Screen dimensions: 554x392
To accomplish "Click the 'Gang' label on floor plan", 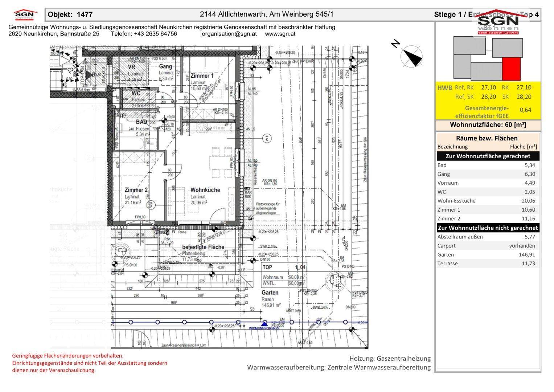I will pyautogui.click(x=165, y=67).
